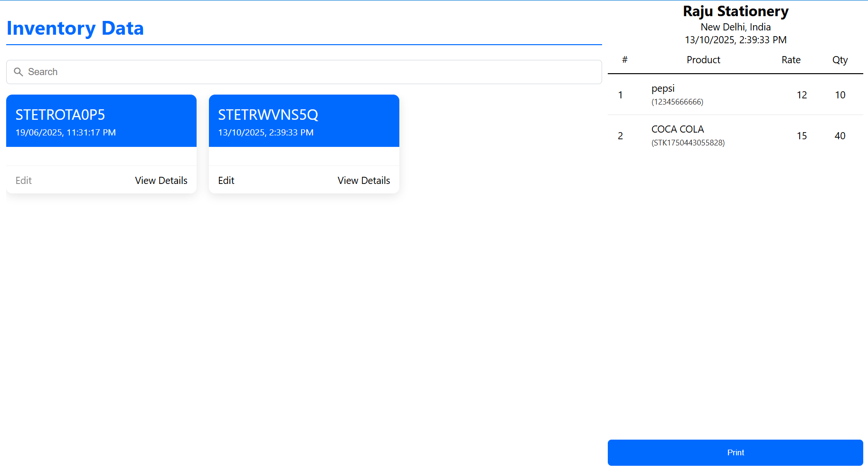868x471 pixels.
Task: Click the # column header
Action: point(625,60)
